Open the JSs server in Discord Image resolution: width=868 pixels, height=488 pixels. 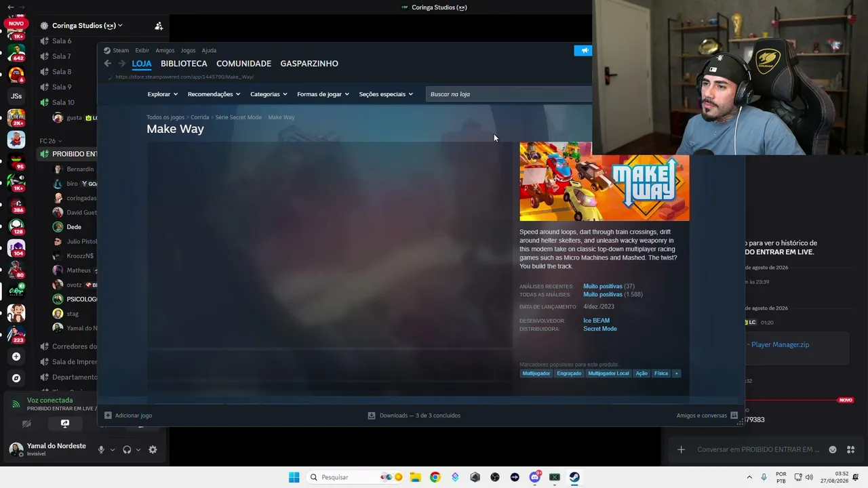click(16, 96)
